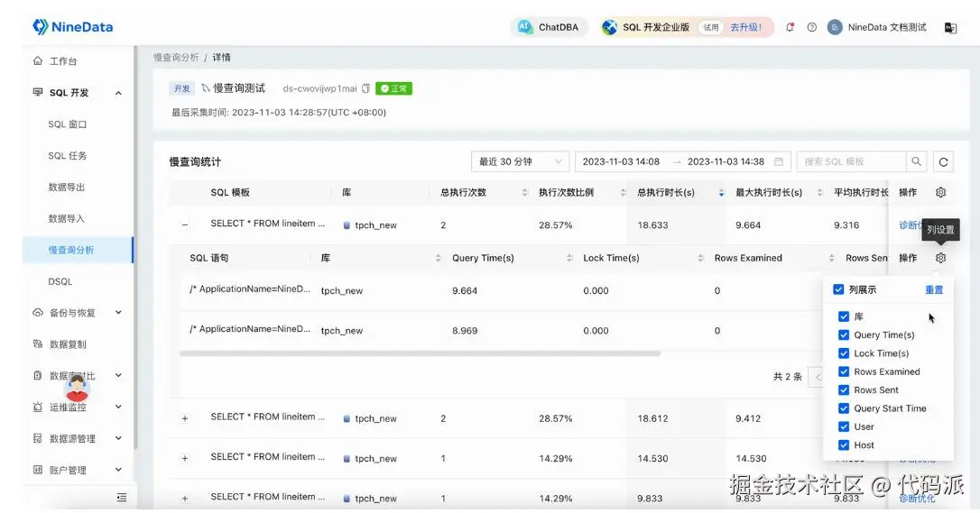The height and width of the screenshot is (513, 980).
Task: Uncheck the Query Time(s) column checkbox
Action: coord(844,334)
